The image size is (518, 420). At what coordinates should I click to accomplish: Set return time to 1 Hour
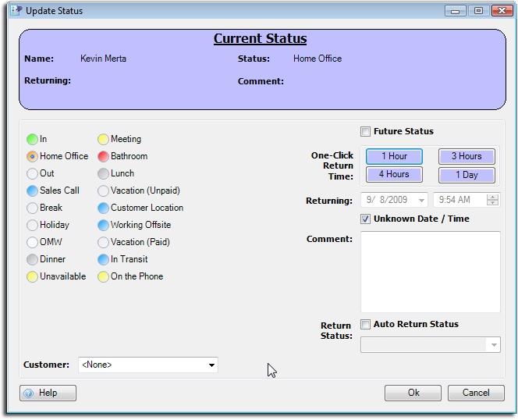[x=394, y=157]
